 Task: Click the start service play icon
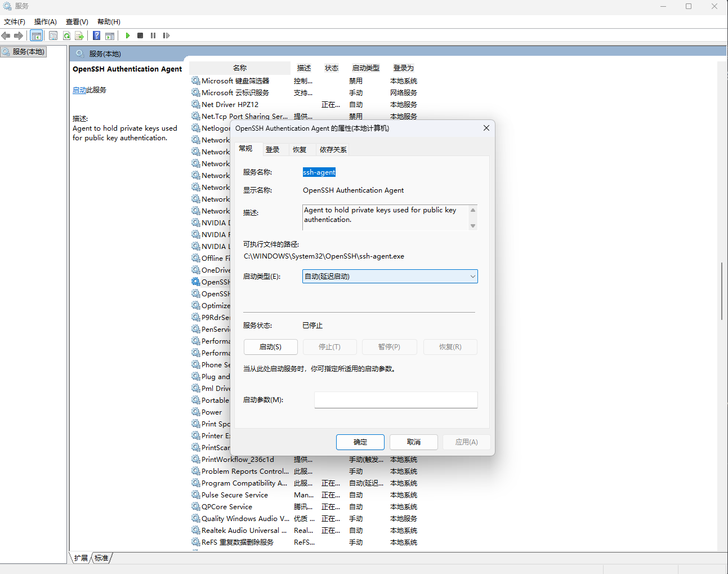point(127,35)
